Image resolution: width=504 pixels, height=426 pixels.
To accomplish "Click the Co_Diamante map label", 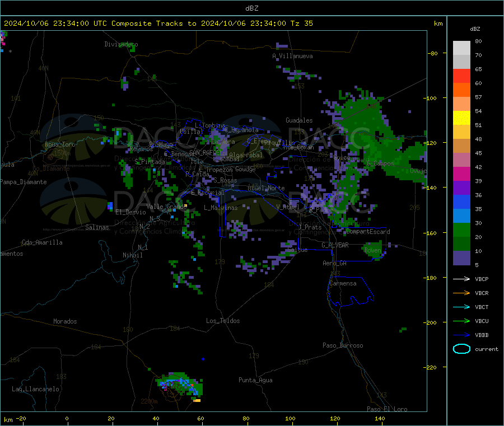I will pos(51,168).
